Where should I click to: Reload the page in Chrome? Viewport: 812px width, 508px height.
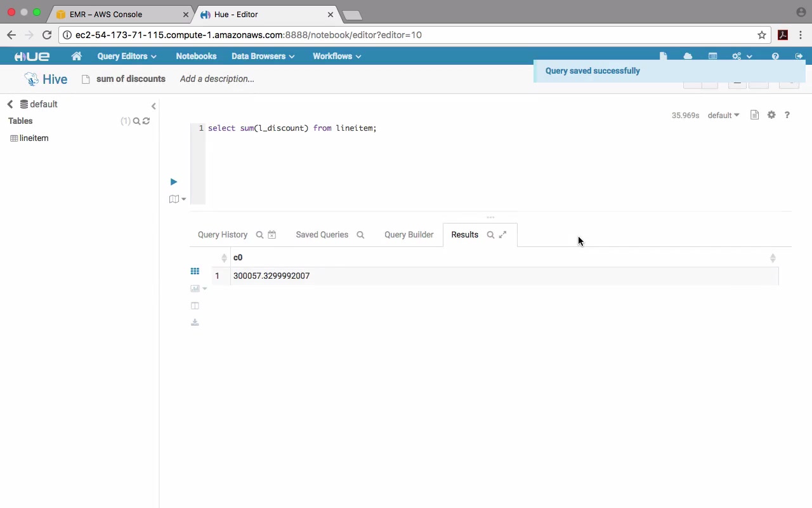pos(46,35)
